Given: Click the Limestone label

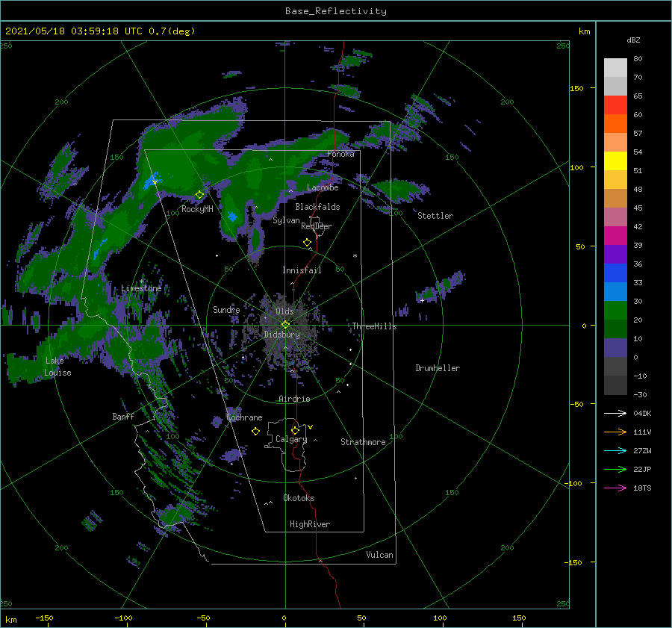Looking at the screenshot, I should coord(141,288).
